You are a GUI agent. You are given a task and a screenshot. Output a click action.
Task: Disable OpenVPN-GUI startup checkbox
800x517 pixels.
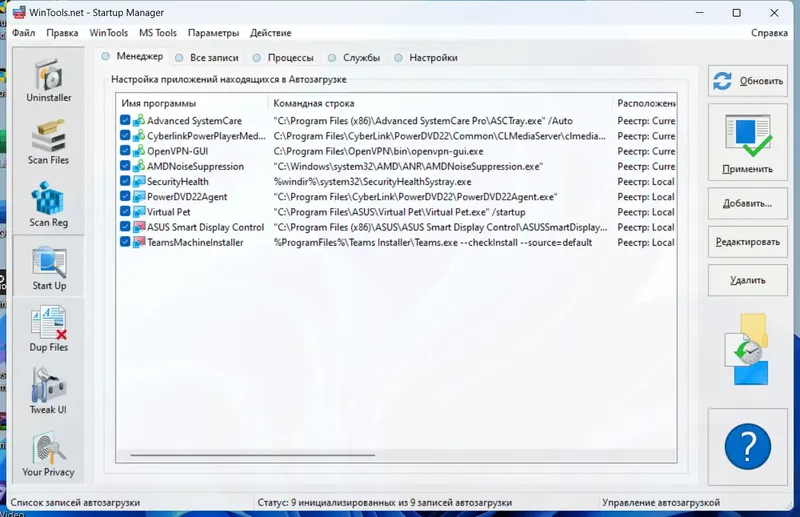[x=125, y=151]
